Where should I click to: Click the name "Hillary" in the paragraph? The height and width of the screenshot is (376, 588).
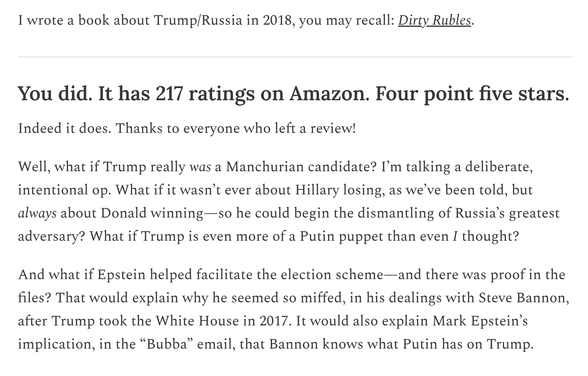[x=317, y=190]
